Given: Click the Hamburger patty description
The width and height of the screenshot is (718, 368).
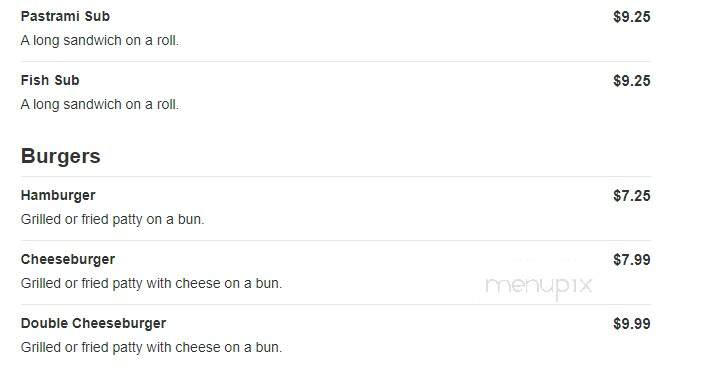Looking at the screenshot, I should [113, 220].
